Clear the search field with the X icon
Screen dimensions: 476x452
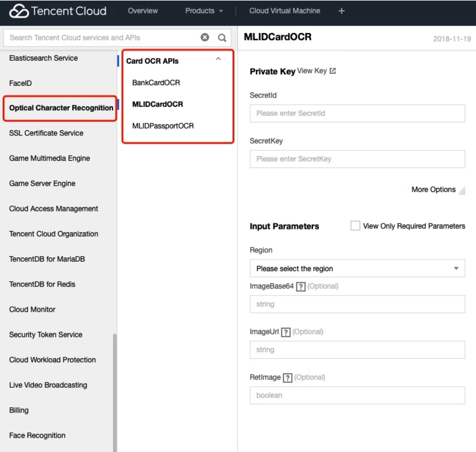[x=205, y=37]
